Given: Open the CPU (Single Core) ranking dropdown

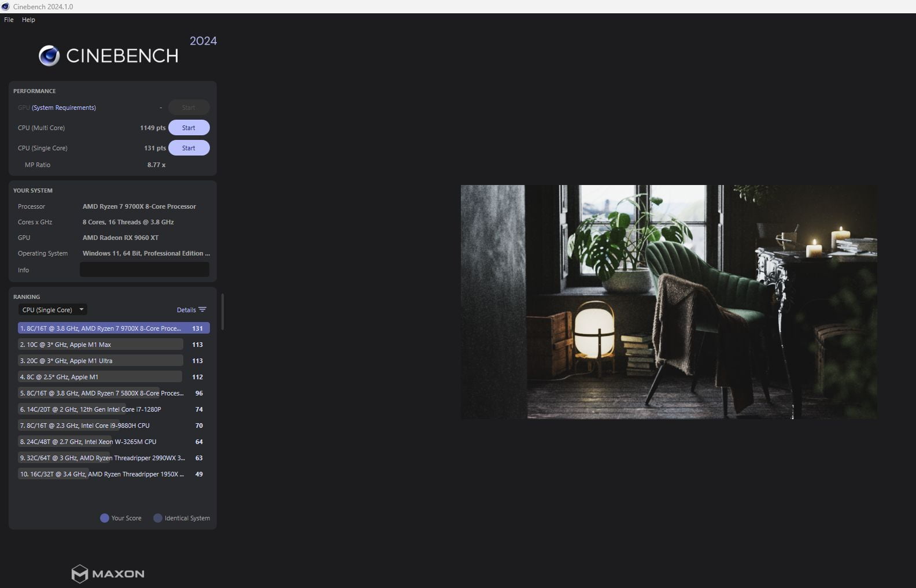Looking at the screenshot, I should pos(53,310).
